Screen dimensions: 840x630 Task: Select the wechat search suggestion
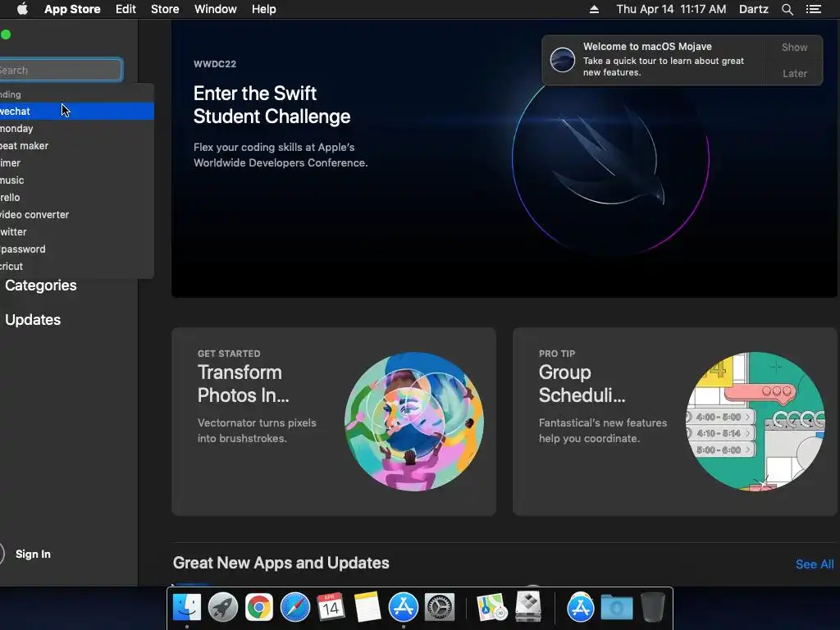tap(76, 111)
